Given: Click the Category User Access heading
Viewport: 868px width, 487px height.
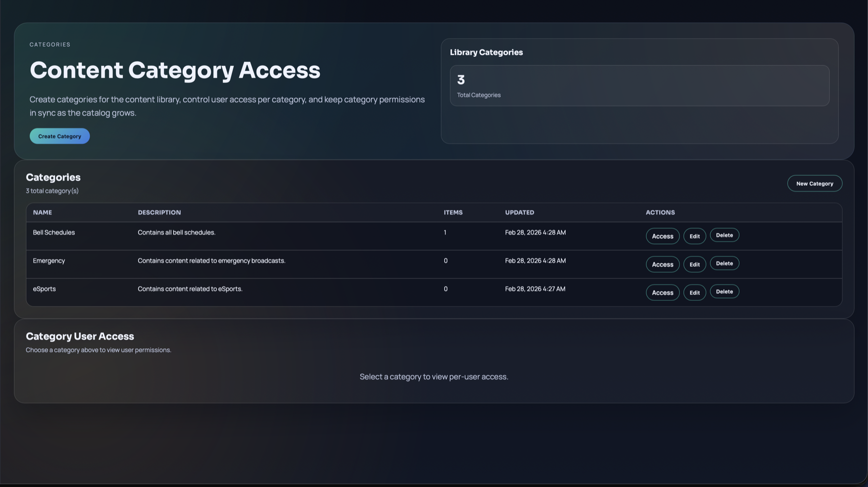Looking at the screenshot, I should click(80, 336).
